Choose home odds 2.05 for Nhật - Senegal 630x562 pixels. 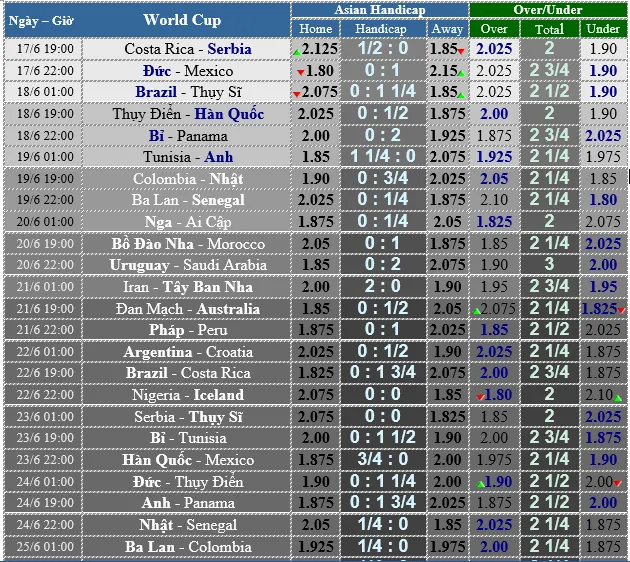[316, 525]
